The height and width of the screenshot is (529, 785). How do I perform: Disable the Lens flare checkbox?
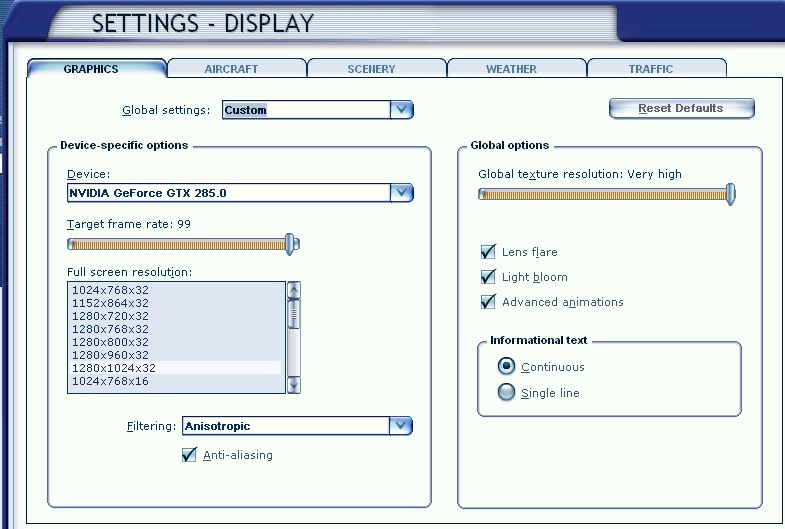pos(489,252)
